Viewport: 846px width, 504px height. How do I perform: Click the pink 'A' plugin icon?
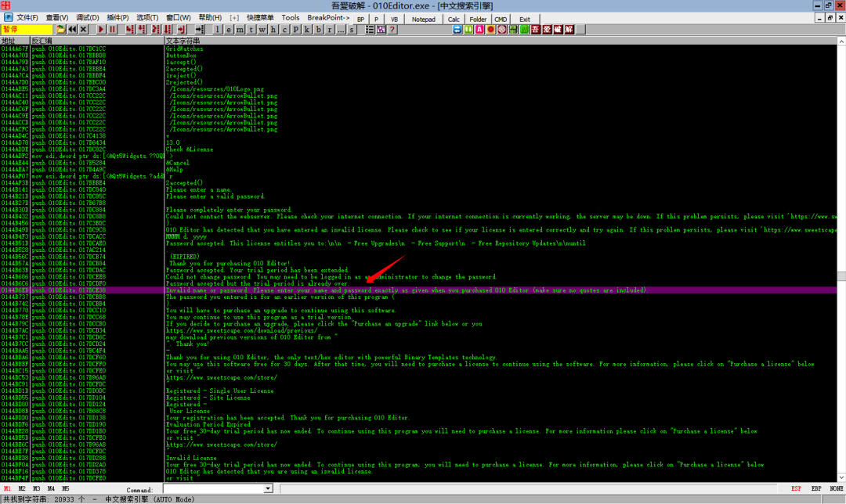pos(479,29)
